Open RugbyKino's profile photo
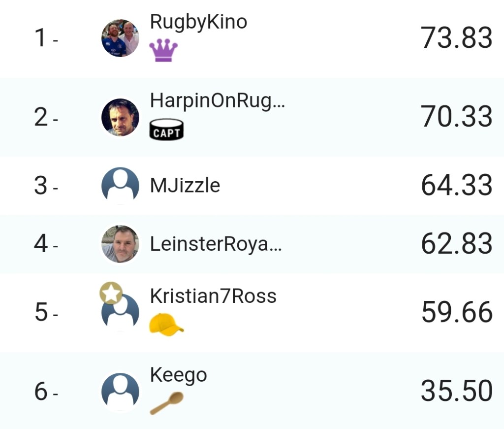The width and height of the screenshot is (504, 429). [x=120, y=38]
